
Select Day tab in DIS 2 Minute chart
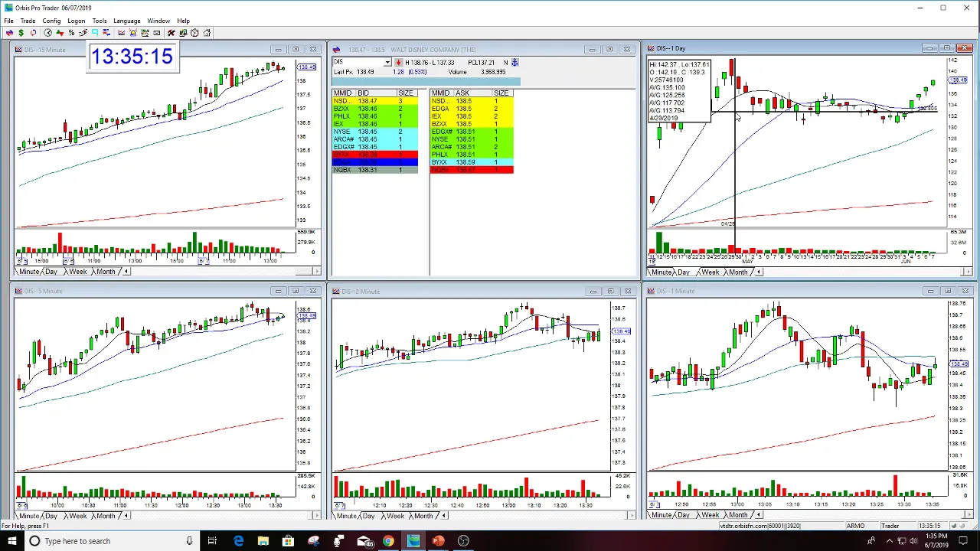pos(369,515)
